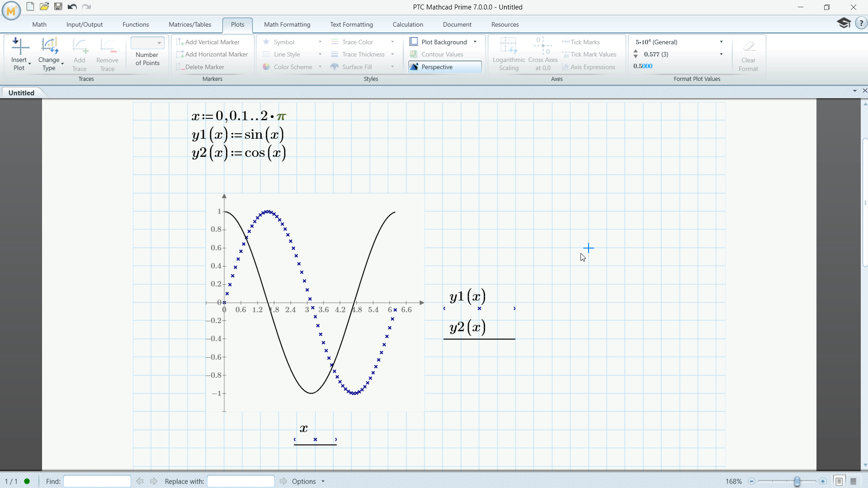The width and height of the screenshot is (868, 488).
Task: Open the Color Scheme dropdown
Action: tap(320, 67)
